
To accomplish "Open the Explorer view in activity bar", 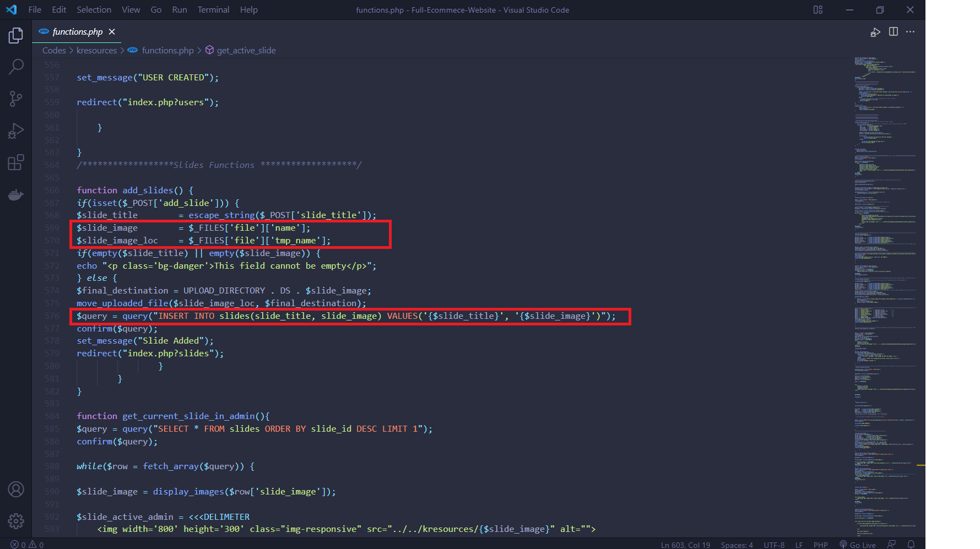I will pos(16,36).
